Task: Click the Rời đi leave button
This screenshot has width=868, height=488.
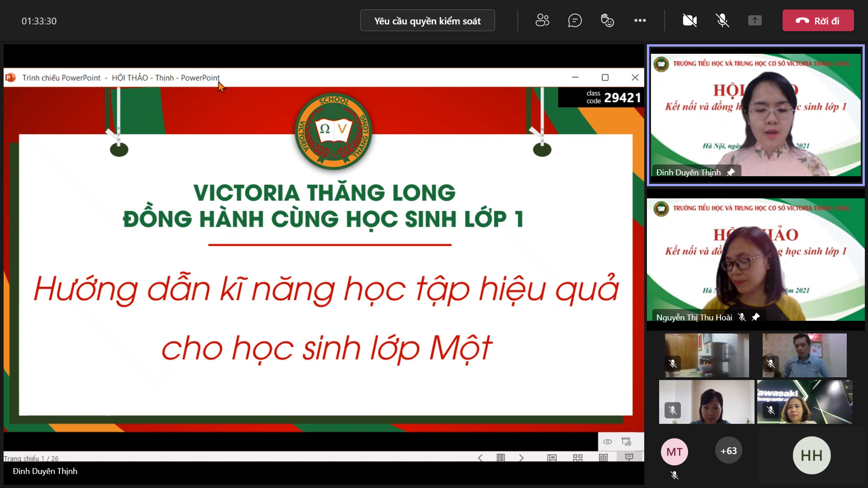Action: coord(818,21)
